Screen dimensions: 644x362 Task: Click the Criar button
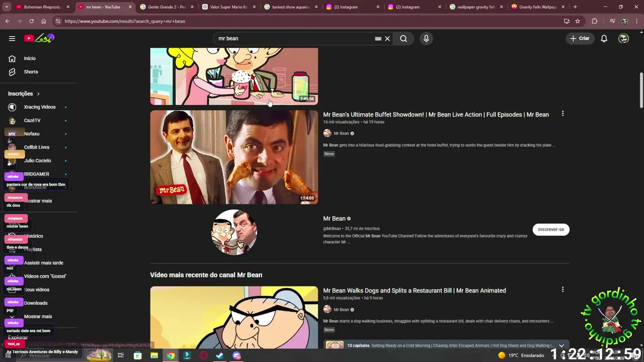[580, 38]
